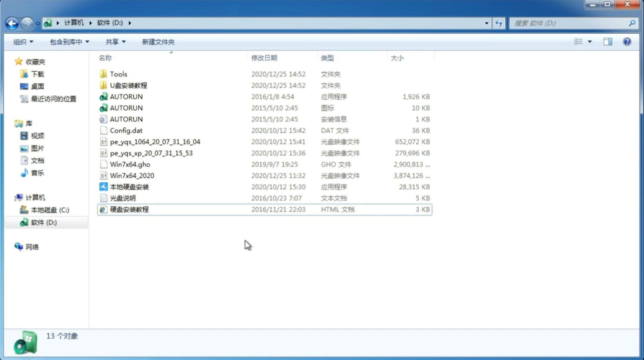Open the U盘安装教程 folder
644x360 pixels.
coord(129,85)
